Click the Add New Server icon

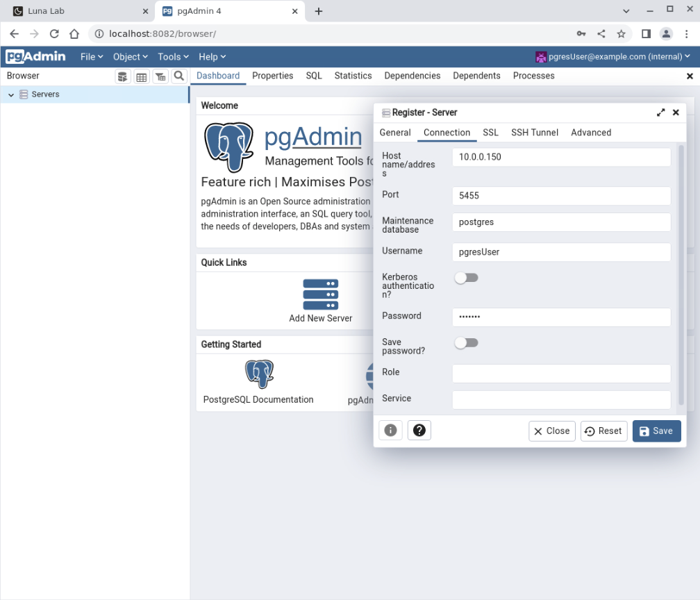321,294
